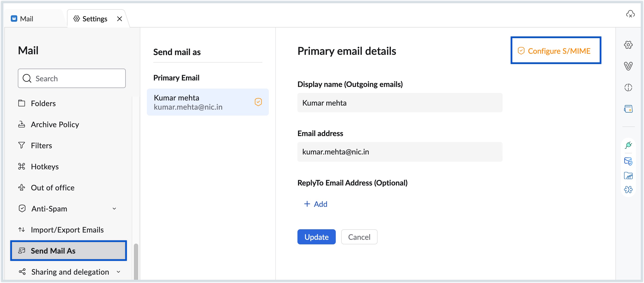The image size is (644, 283).
Task: Click the S/MIME shield badge on Kumar mehta
Action: tap(258, 102)
